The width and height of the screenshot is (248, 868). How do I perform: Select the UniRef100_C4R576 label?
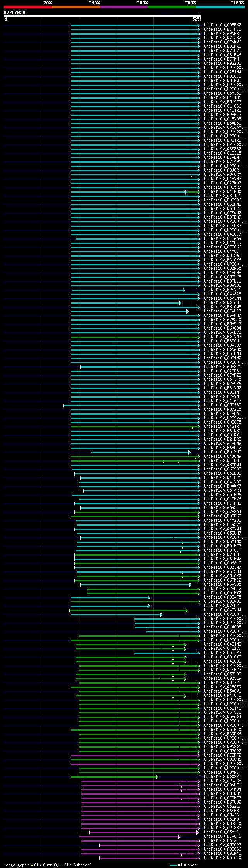pos(222,525)
